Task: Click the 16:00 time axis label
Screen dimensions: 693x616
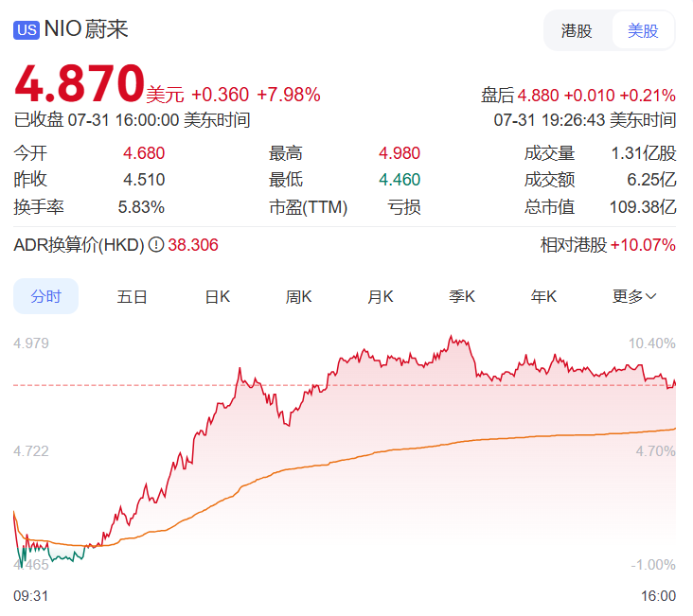Action: (x=659, y=596)
